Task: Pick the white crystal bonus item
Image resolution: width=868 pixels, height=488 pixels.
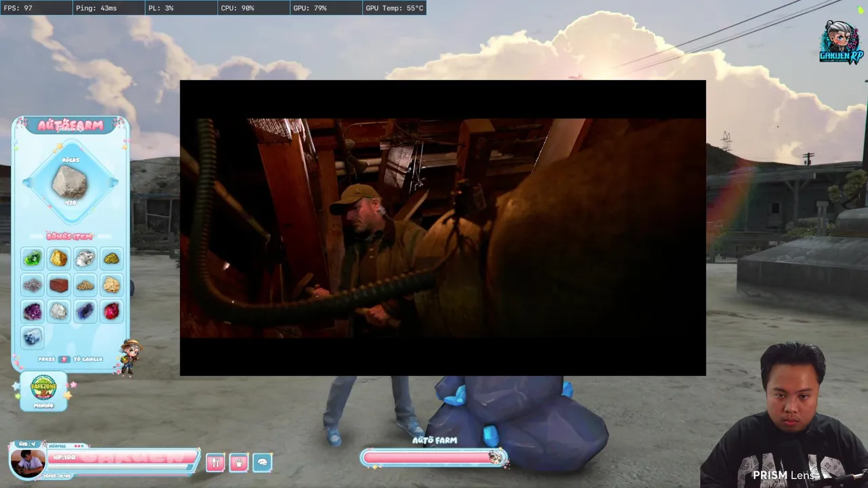Action: coord(59,311)
